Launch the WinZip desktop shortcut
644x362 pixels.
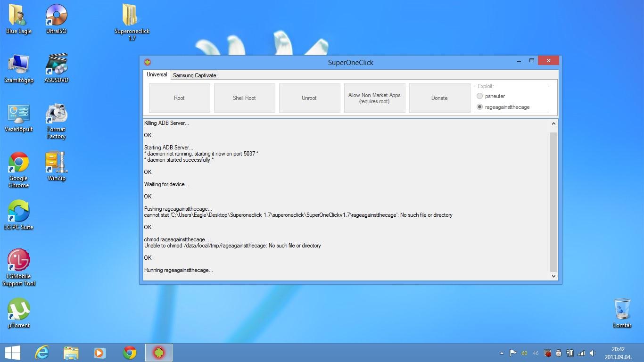tap(57, 166)
